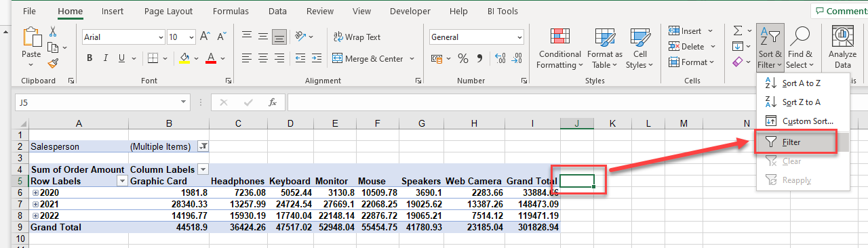Open the Find & Select magnifier

800,49
